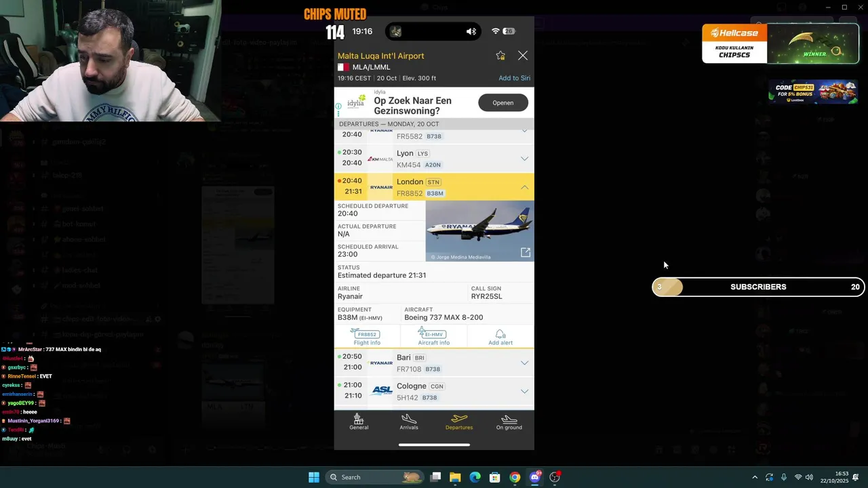Viewport: 868px width, 488px height.
Task: Tap the phone Wi-Fi status icon
Action: (496, 31)
